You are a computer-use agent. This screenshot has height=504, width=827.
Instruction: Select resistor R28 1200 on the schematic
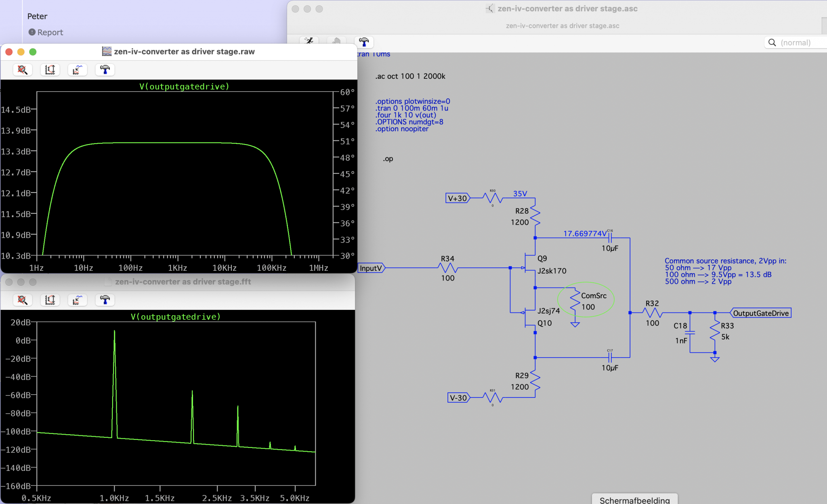tap(535, 216)
